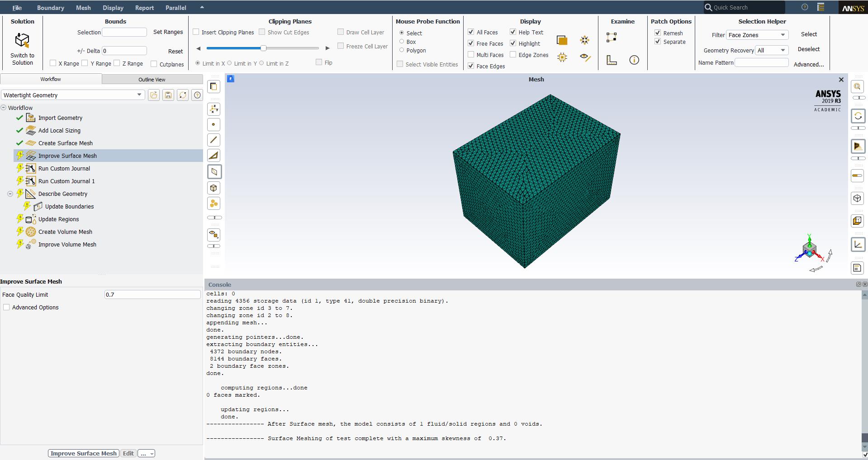Viewport: 868px width, 460px height.
Task: Click the clipping slider left arrow
Action: point(198,48)
